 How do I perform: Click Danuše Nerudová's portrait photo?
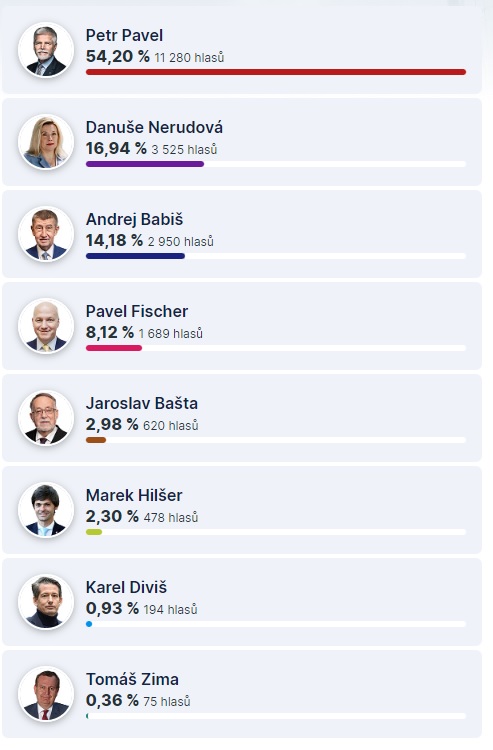click(46, 142)
